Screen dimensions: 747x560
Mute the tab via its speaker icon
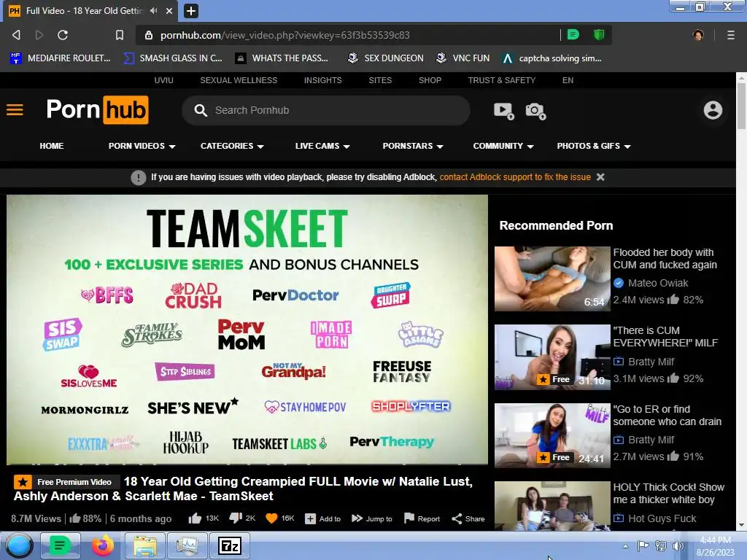click(153, 10)
